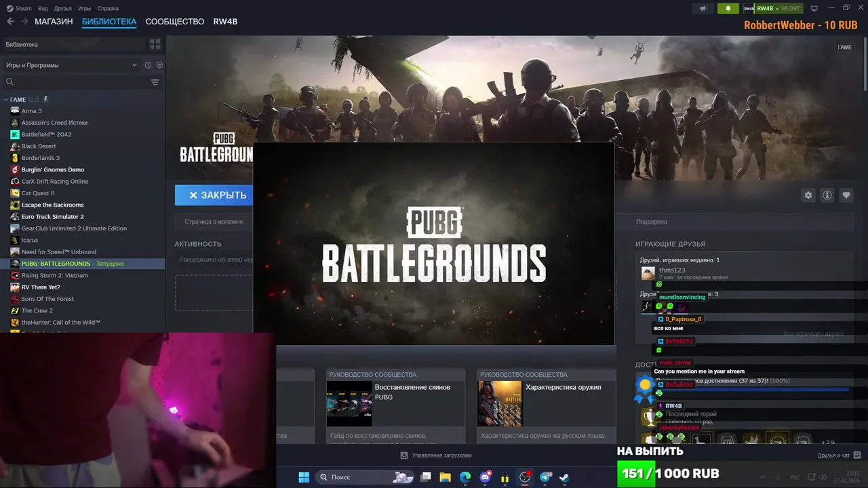
Task: Open PUBG settings gear icon
Action: 808,195
